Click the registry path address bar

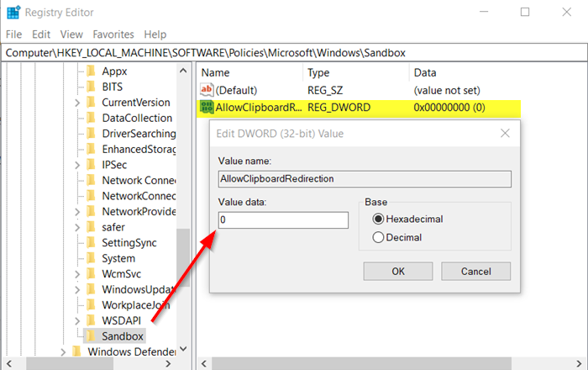pyautogui.click(x=294, y=53)
